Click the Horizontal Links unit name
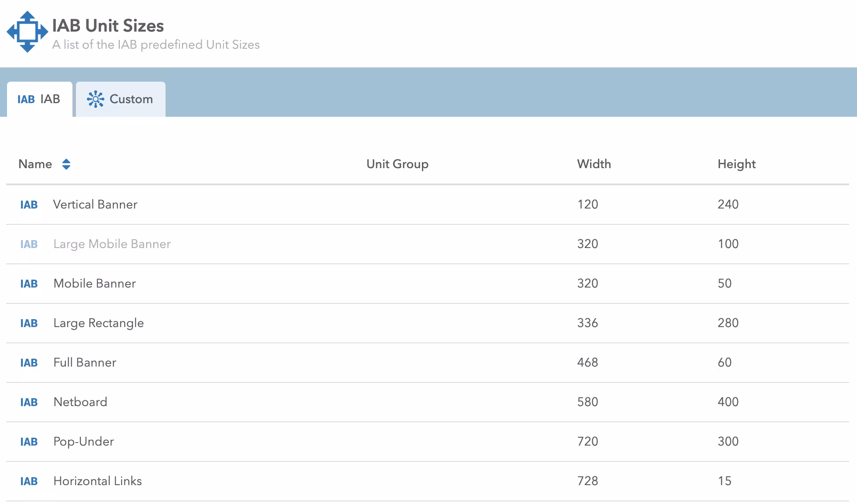Viewport: 857px width, 504px height. click(97, 481)
